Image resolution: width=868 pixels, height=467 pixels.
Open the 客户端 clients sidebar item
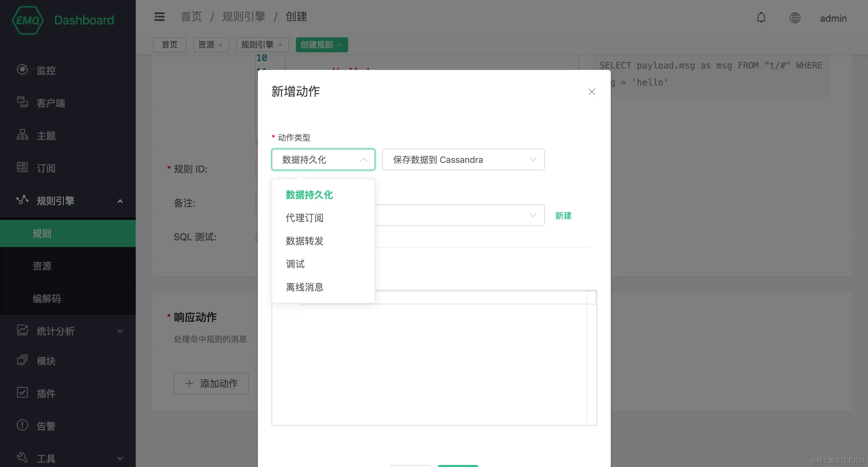51,103
